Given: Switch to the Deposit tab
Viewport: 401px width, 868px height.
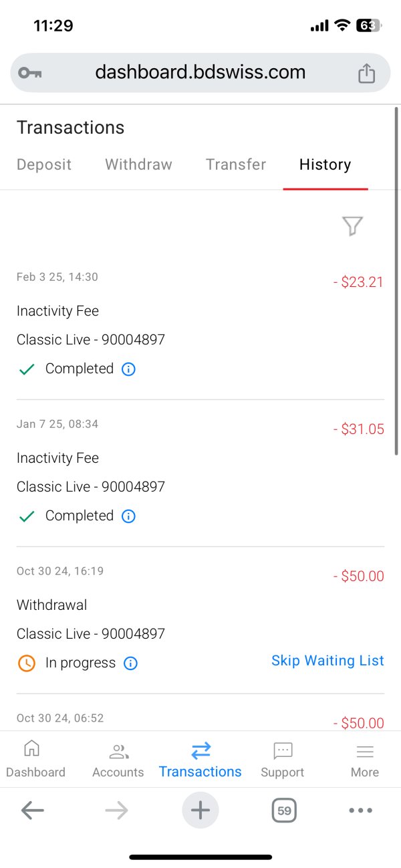Looking at the screenshot, I should (44, 165).
